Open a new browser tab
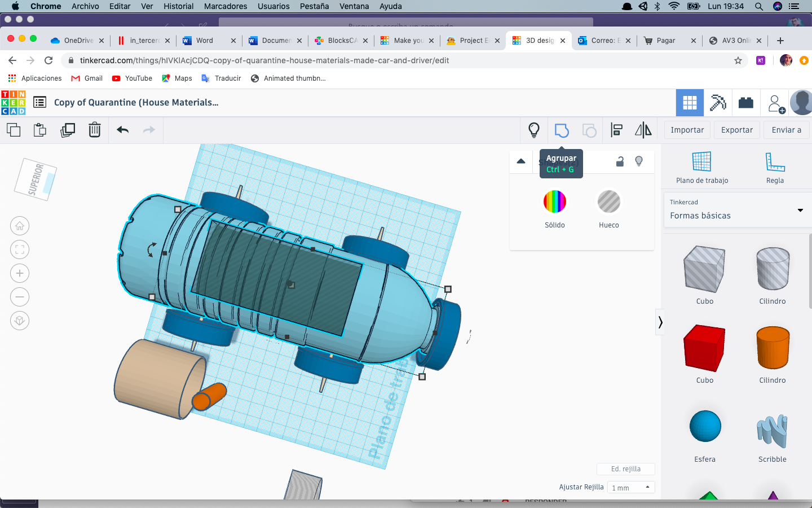 780,41
